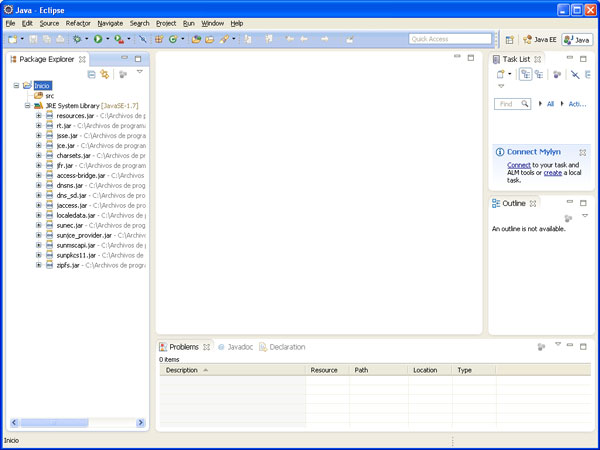
Task: Toggle Link with Editor in Package Explorer
Action: click(104, 74)
